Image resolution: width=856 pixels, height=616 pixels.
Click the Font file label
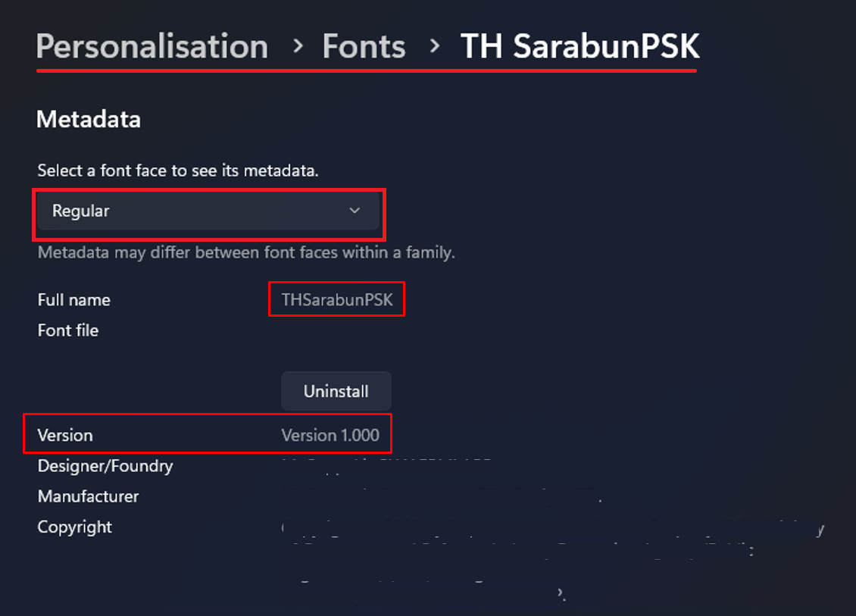pyautogui.click(x=67, y=330)
